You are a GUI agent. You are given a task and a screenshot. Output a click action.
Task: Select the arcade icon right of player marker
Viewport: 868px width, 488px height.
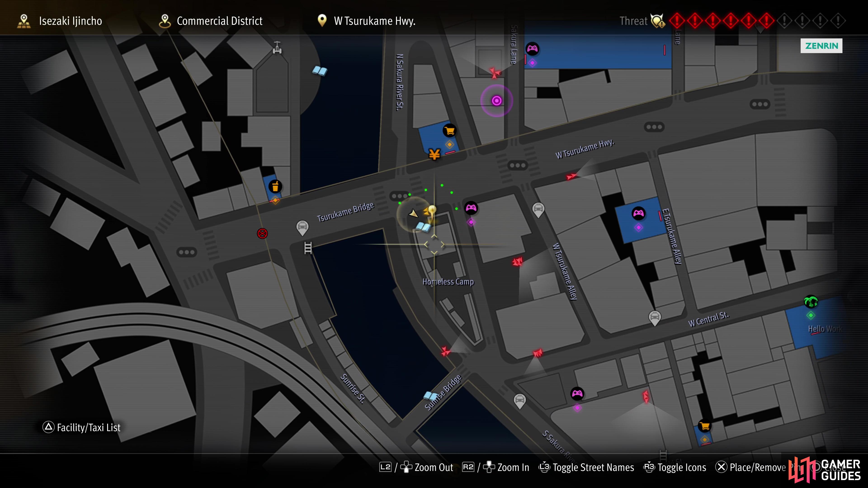[x=471, y=208]
